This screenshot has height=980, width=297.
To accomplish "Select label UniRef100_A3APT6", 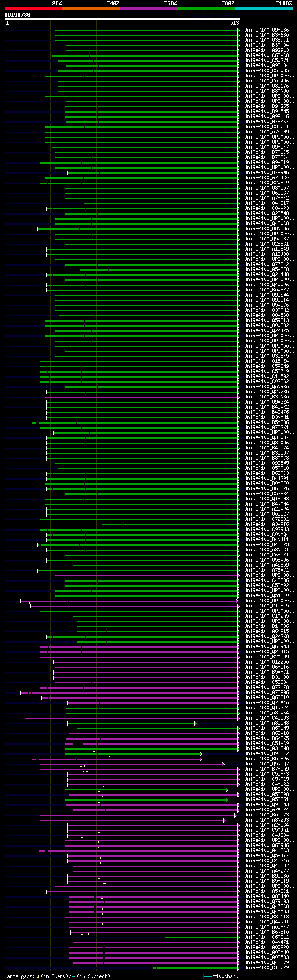I will (266, 524).
